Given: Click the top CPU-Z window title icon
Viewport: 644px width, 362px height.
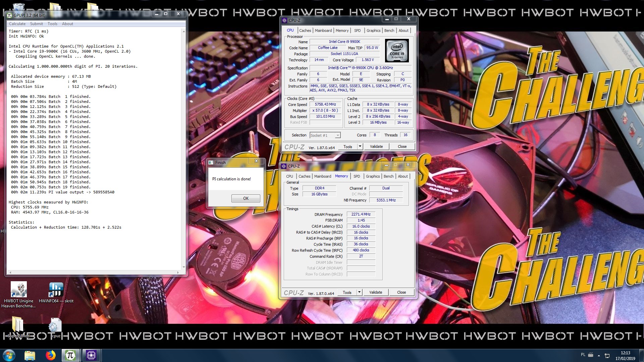Looking at the screenshot, I should point(284,20).
